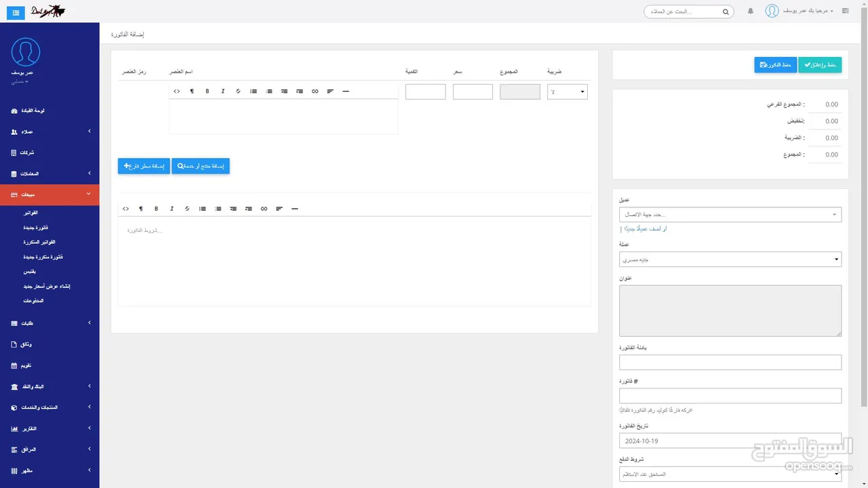
Task: Click 'حفظ وإغلاق' save and close button
Action: [x=820, y=64]
